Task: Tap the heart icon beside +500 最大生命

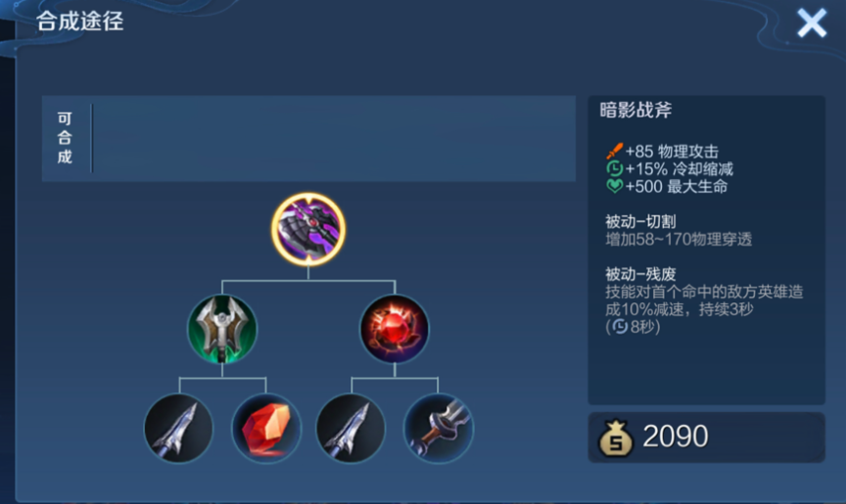Action: 615,186
